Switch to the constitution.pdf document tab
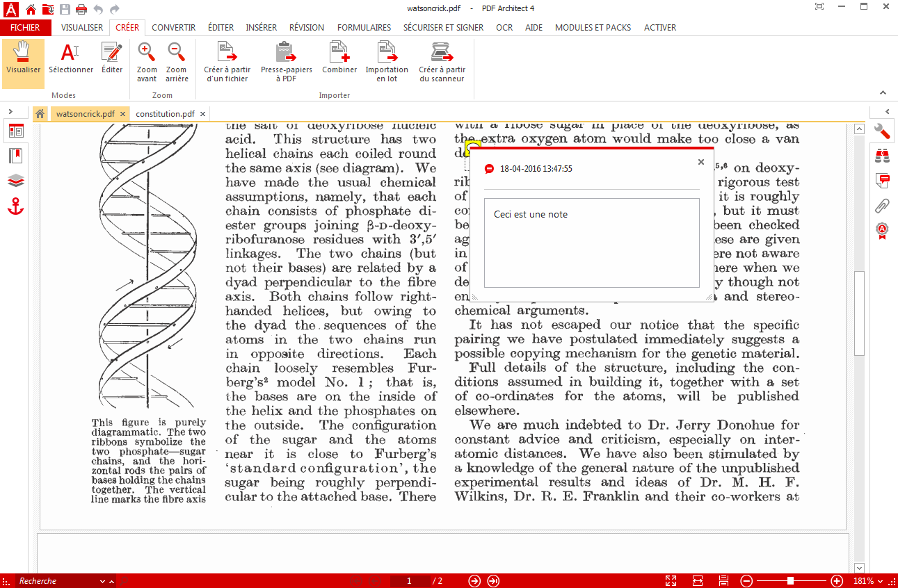898x588 pixels. [165, 114]
